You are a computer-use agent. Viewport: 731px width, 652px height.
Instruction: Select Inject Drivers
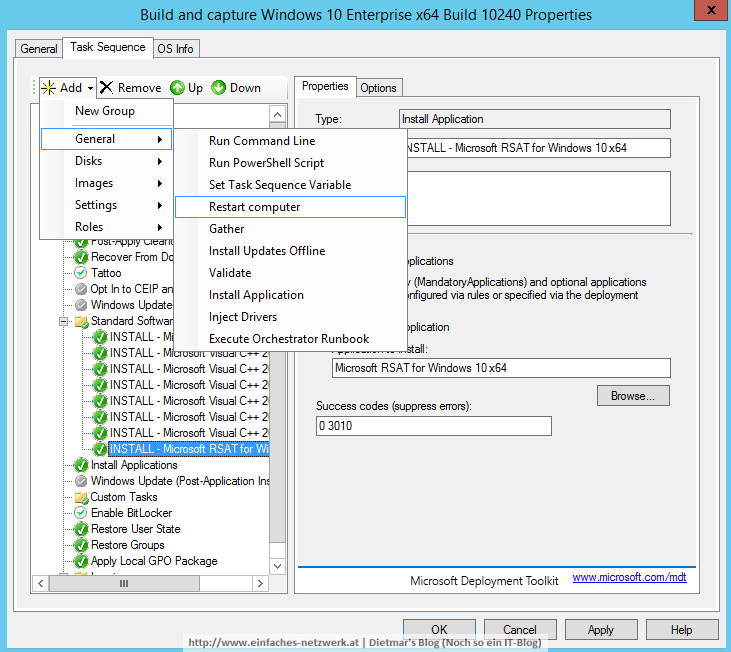pyautogui.click(x=290, y=317)
